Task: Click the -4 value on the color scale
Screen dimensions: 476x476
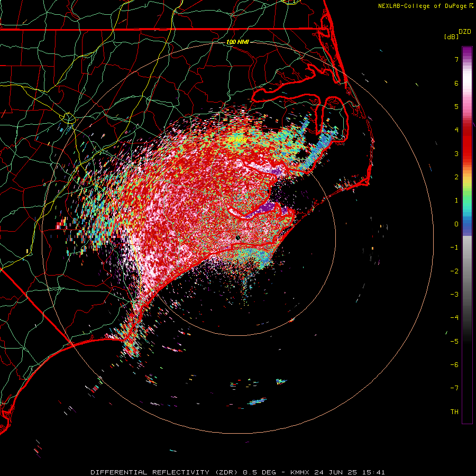Action: (x=454, y=318)
